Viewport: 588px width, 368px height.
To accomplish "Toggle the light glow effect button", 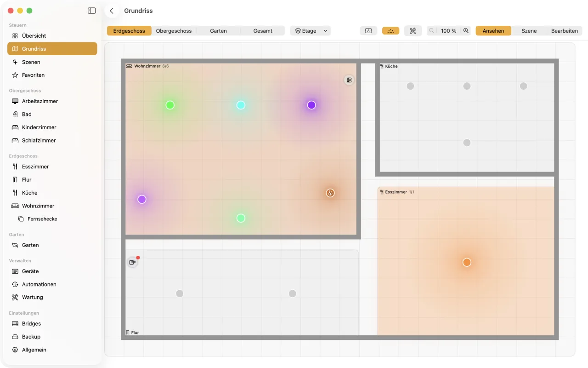I will point(390,31).
